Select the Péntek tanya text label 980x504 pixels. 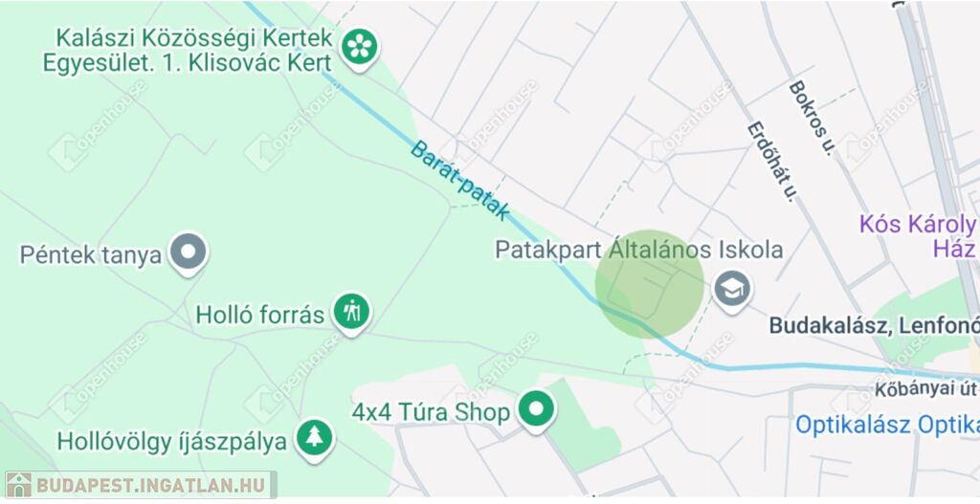[91, 255]
